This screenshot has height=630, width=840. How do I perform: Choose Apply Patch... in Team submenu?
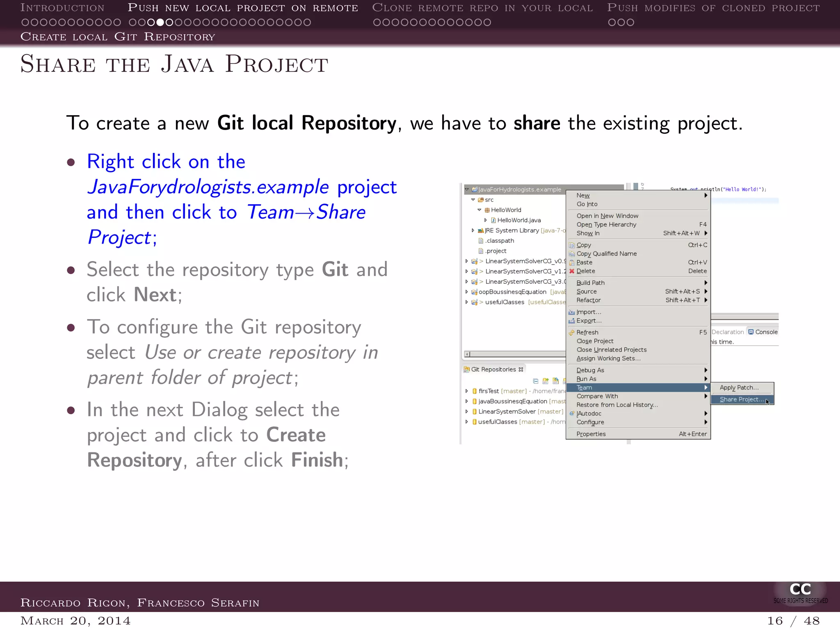point(742,388)
